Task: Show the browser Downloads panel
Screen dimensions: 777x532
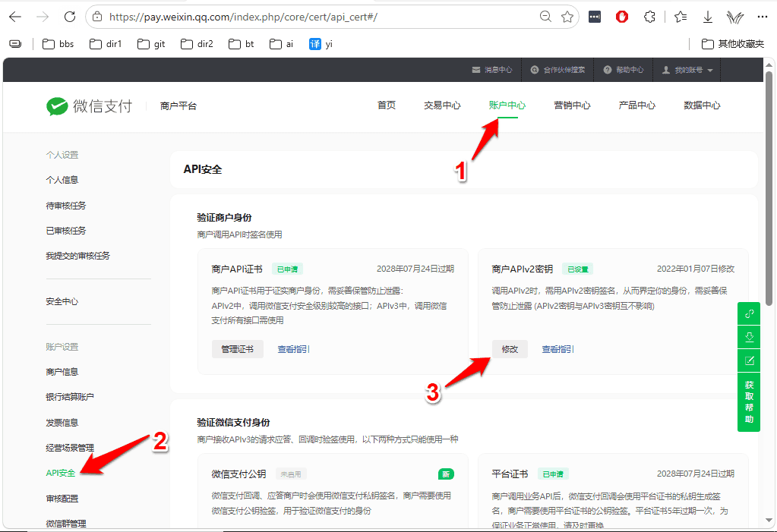Action: pyautogui.click(x=708, y=17)
